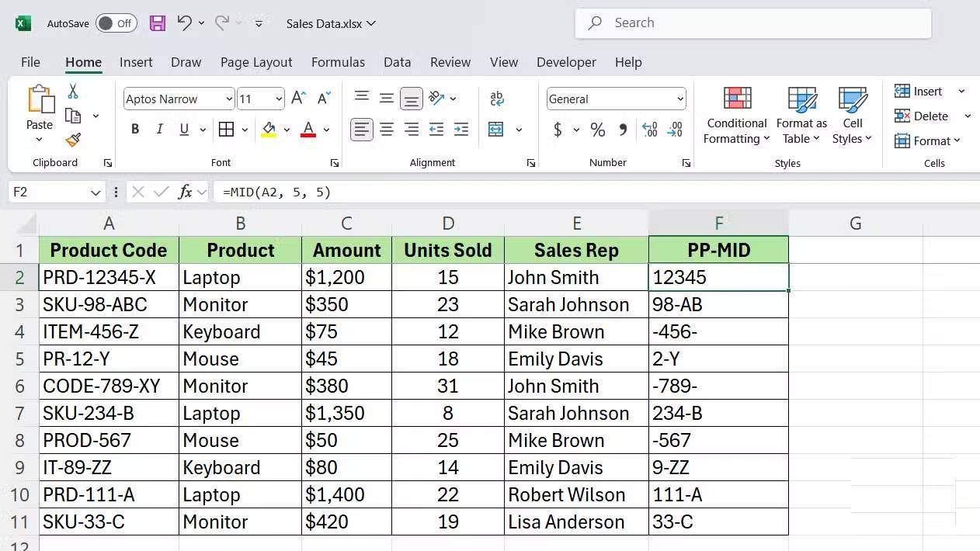Click the Save icon

click(158, 23)
